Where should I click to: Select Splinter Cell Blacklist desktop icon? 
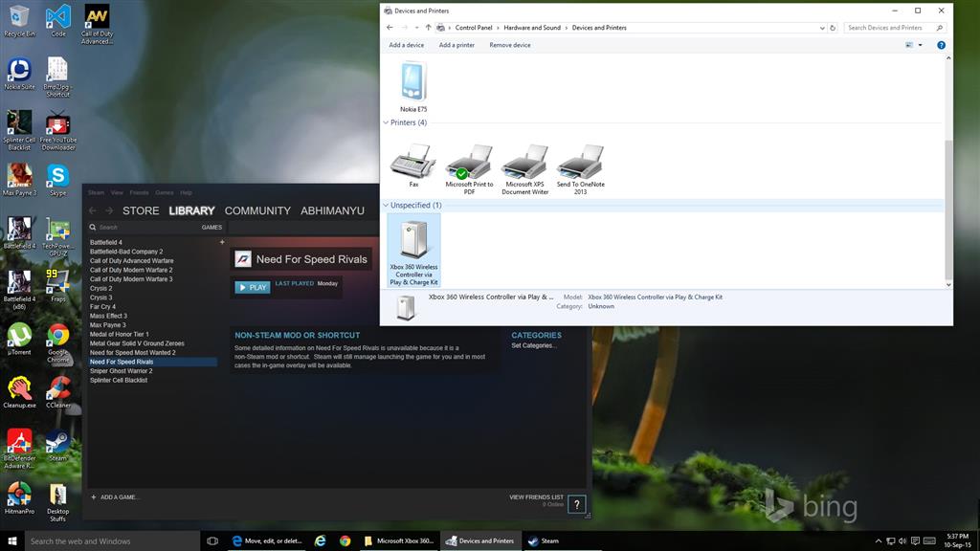click(19, 130)
